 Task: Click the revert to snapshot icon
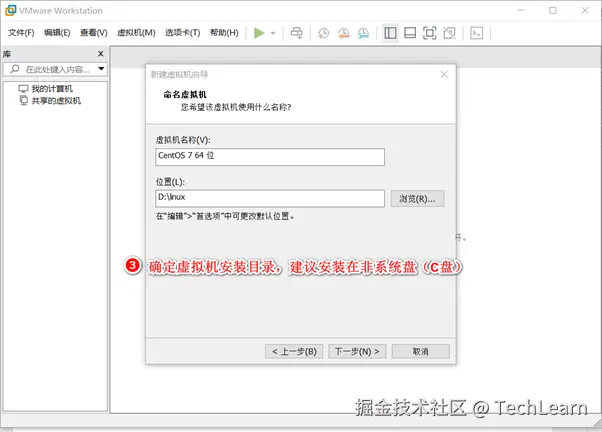[x=343, y=33]
